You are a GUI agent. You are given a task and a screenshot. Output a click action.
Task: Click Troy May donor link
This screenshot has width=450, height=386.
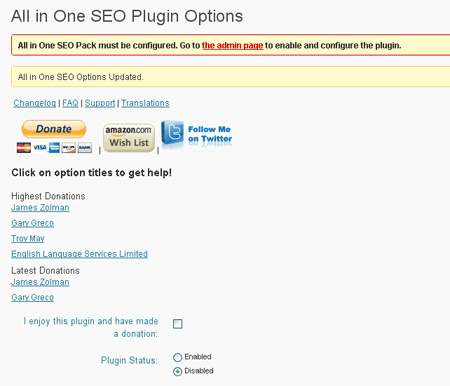(28, 238)
